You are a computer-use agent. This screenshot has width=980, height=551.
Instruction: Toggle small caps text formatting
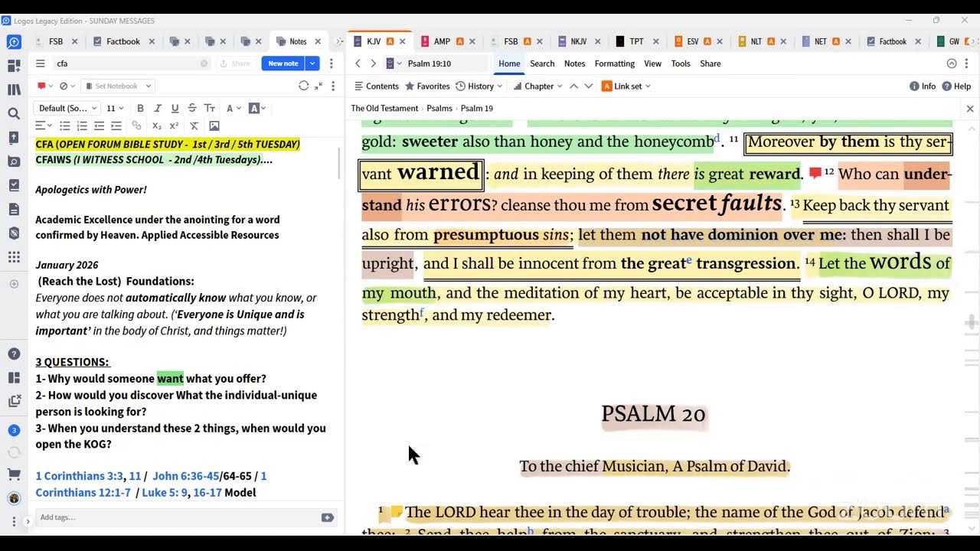209,108
